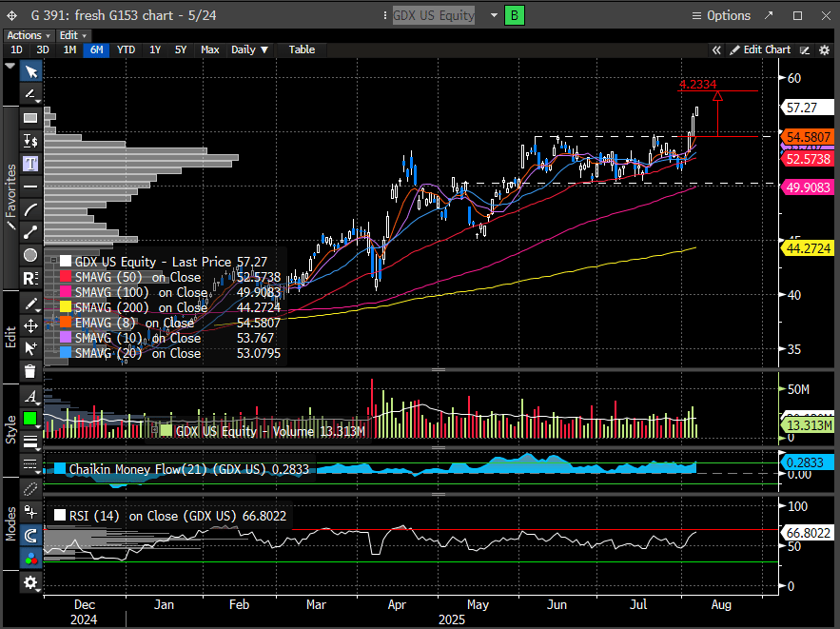Click the 4.2334 red measurement annotation
The image size is (840, 629).
click(x=697, y=84)
